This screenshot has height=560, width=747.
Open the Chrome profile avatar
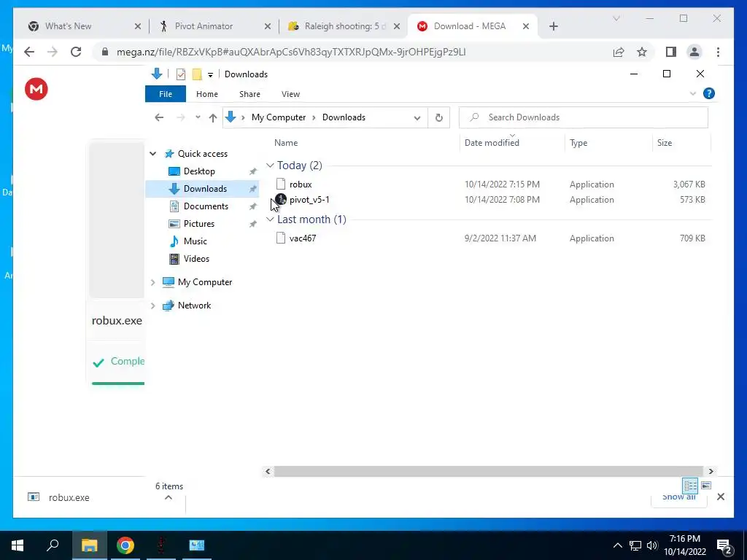coord(694,52)
